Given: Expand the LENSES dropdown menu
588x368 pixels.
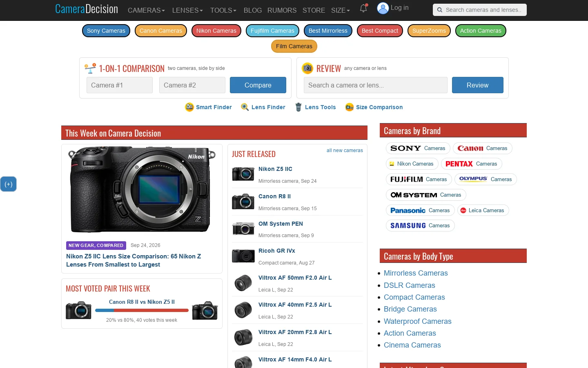Looking at the screenshot, I should pos(187,10).
